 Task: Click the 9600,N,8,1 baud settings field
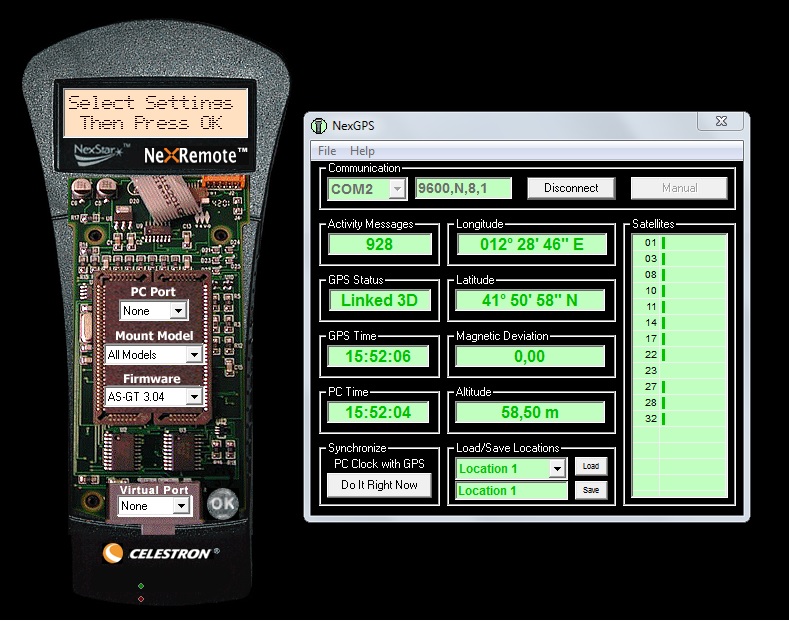click(463, 188)
